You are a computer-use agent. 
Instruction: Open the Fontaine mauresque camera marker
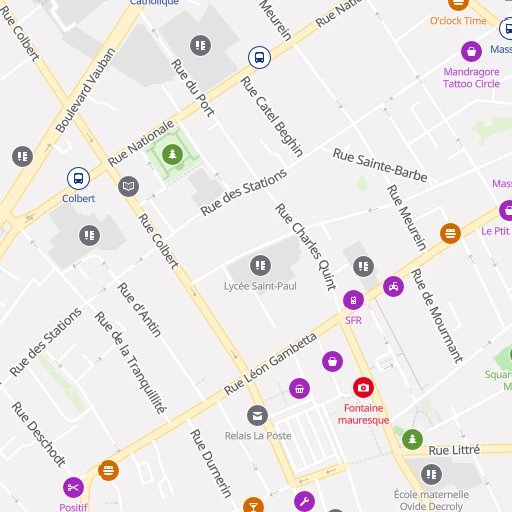pyautogui.click(x=363, y=387)
